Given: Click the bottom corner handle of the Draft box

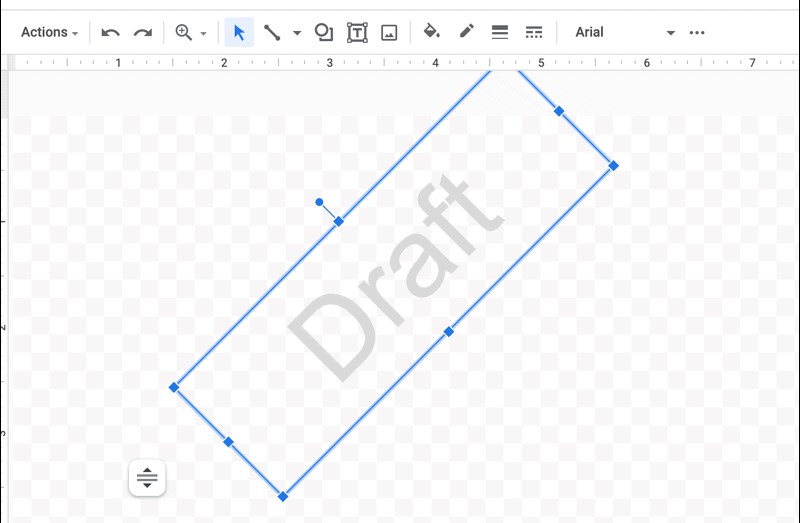Looking at the screenshot, I should click(283, 496).
